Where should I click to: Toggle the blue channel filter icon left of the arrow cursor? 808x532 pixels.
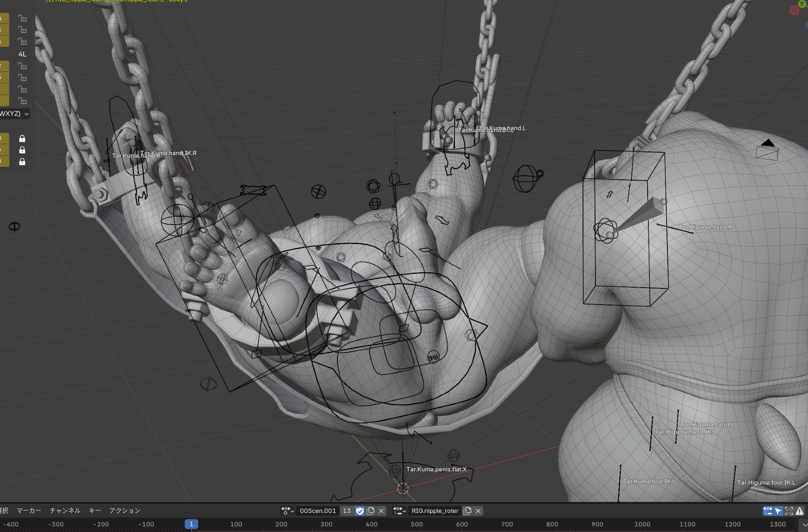[767, 511]
